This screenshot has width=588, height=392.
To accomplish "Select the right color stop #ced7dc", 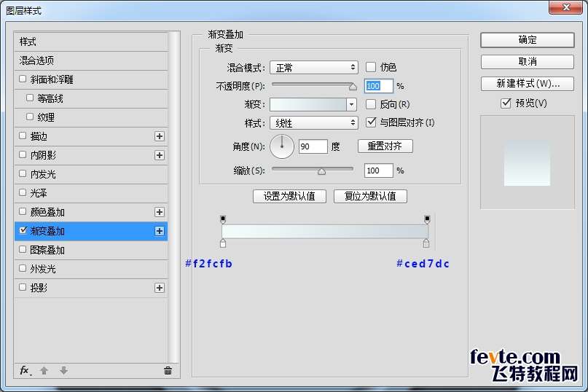I will (x=426, y=243).
